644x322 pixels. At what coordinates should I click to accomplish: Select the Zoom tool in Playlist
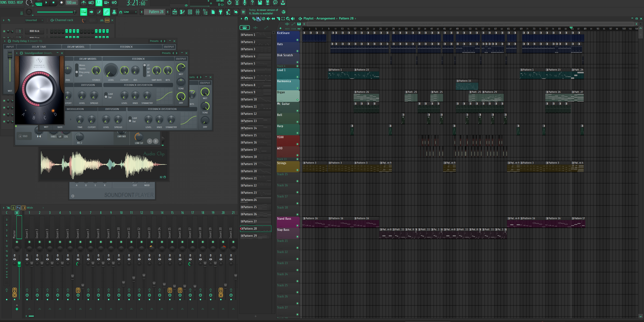pyautogui.click(x=288, y=19)
